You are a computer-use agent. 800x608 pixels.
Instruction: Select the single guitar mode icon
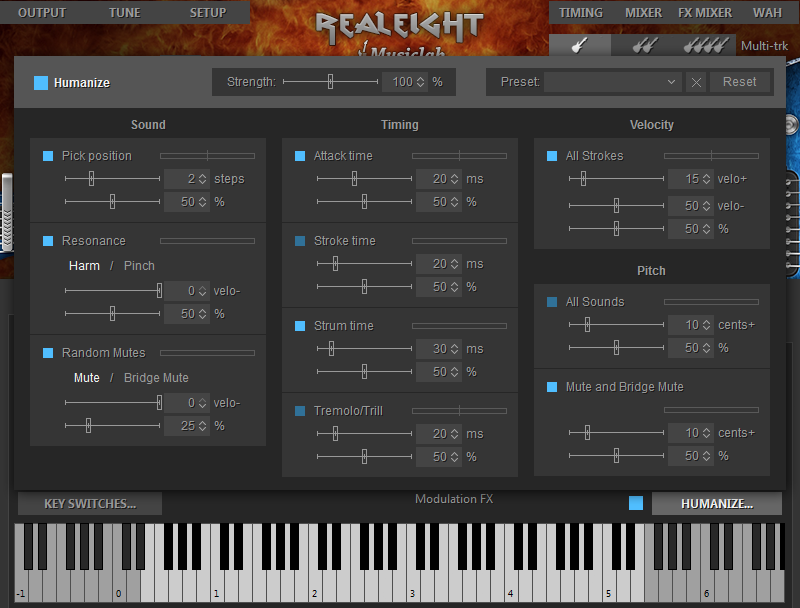click(x=580, y=45)
